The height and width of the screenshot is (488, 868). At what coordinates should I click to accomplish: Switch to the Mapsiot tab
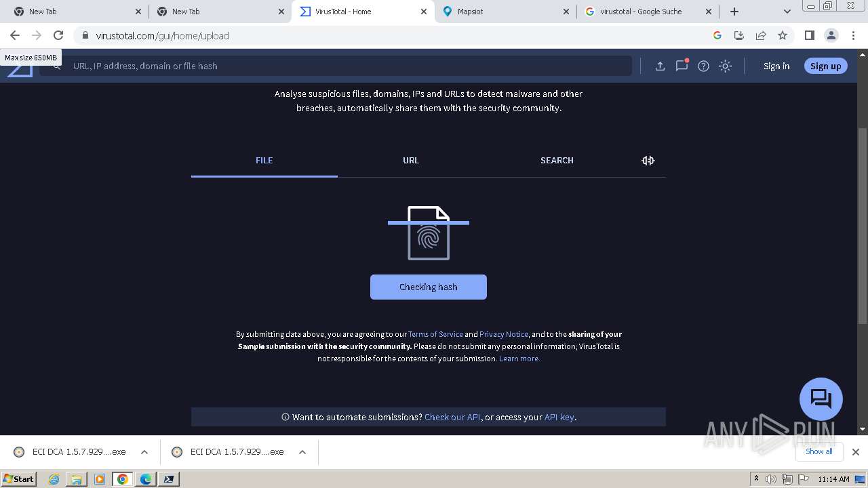[505, 12]
